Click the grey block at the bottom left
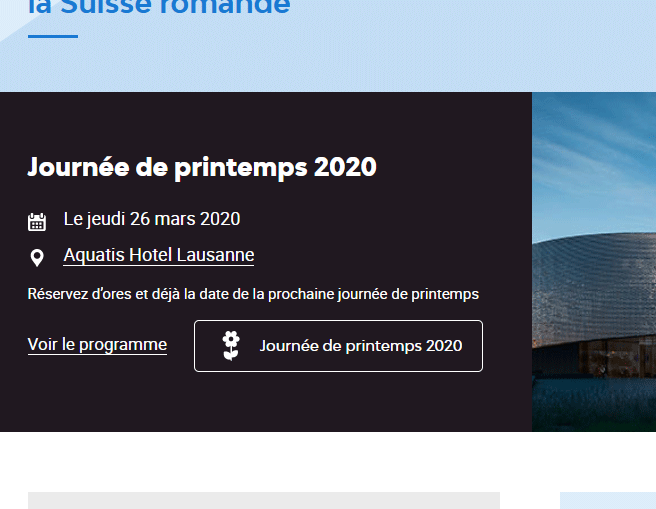Viewport: 656px width, 509px height. [263, 500]
